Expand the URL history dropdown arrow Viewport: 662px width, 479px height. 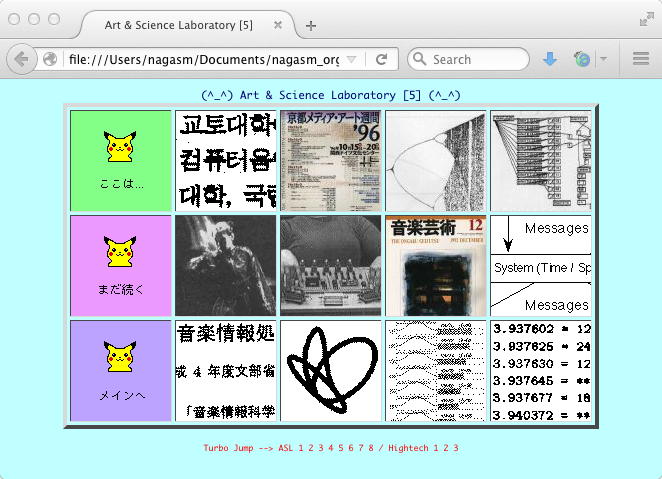click(x=351, y=59)
